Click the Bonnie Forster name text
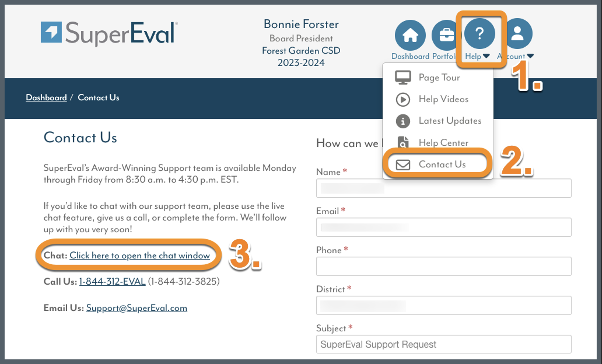Image resolution: width=602 pixels, height=364 pixels. (x=301, y=24)
